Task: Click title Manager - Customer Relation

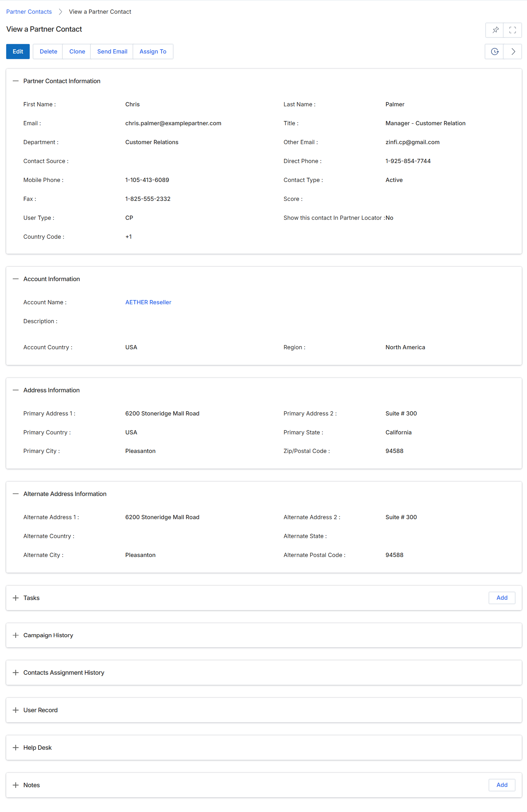Action: 425,123
